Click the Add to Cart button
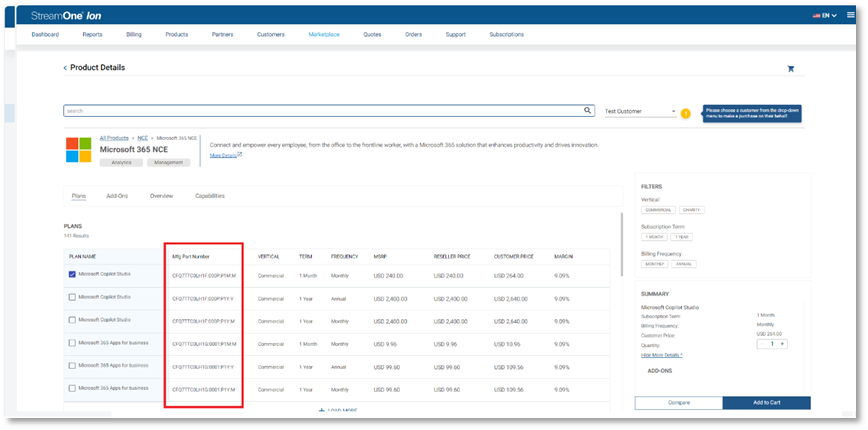The width and height of the screenshot is (868, 430). 767,403
